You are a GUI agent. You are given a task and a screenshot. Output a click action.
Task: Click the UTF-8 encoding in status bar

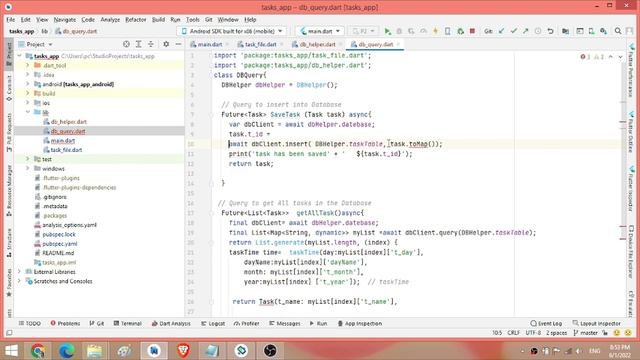(x=533, y=333)
